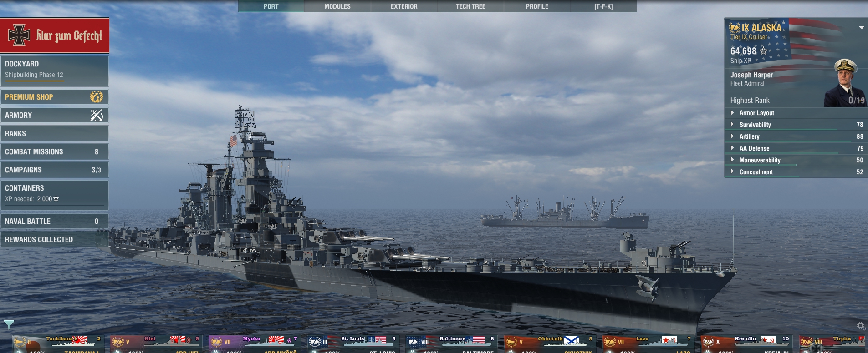Select the St. Louis ship card
The image size is (868, 353).
click(x=353, y=344)
